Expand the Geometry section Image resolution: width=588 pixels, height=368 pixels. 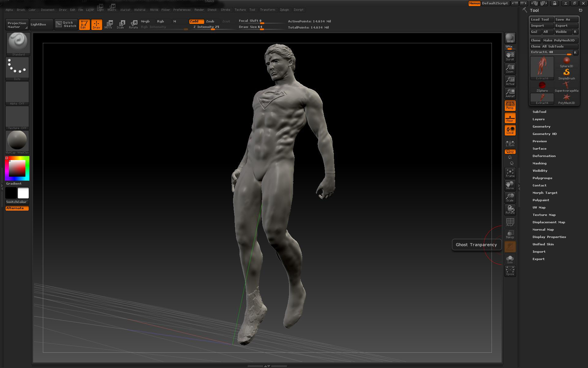tap(541, 126)
